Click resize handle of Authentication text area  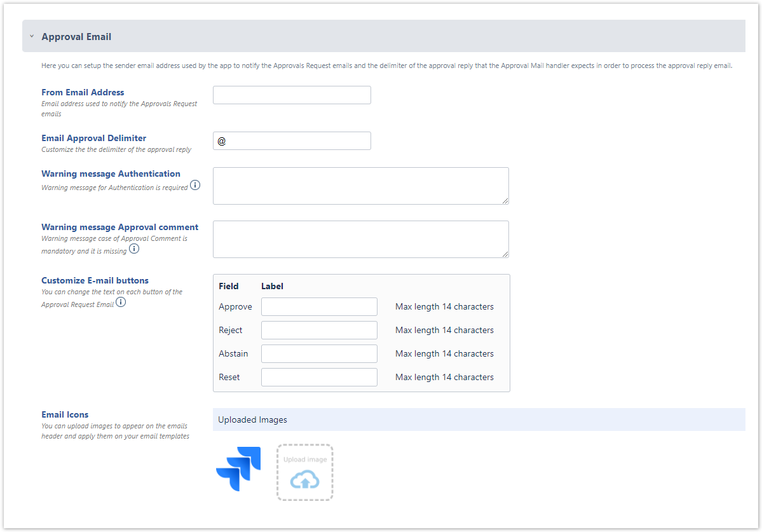pyautogui.click(x=505, y=201)
